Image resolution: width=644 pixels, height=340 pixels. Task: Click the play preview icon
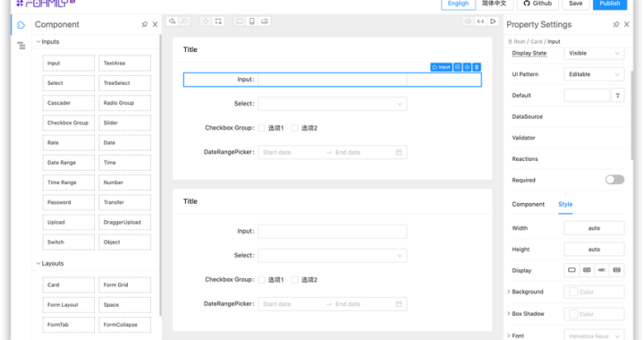[493, 21]
